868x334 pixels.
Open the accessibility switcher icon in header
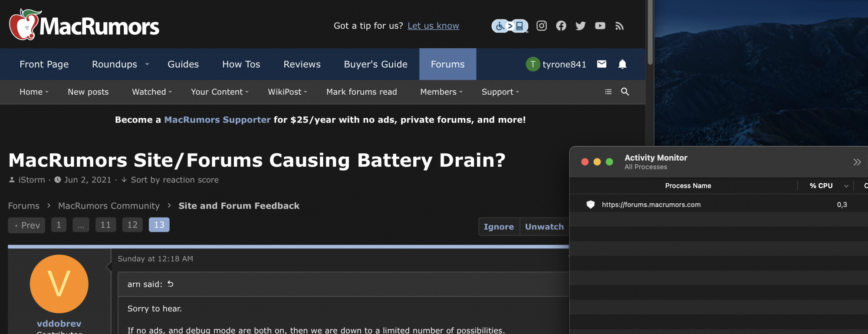point(510,26)
